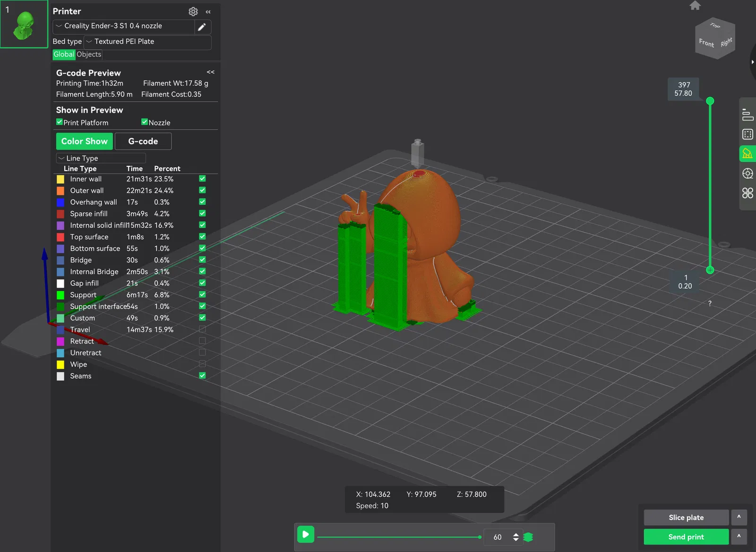
Task: Toggle Bottom surface visibility
Action: [x=202, y=248]
